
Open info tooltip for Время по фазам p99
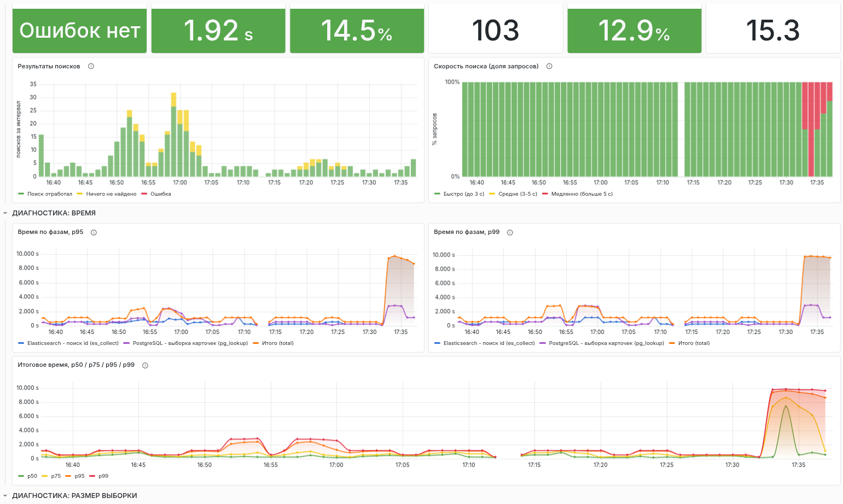click(510, 232)
